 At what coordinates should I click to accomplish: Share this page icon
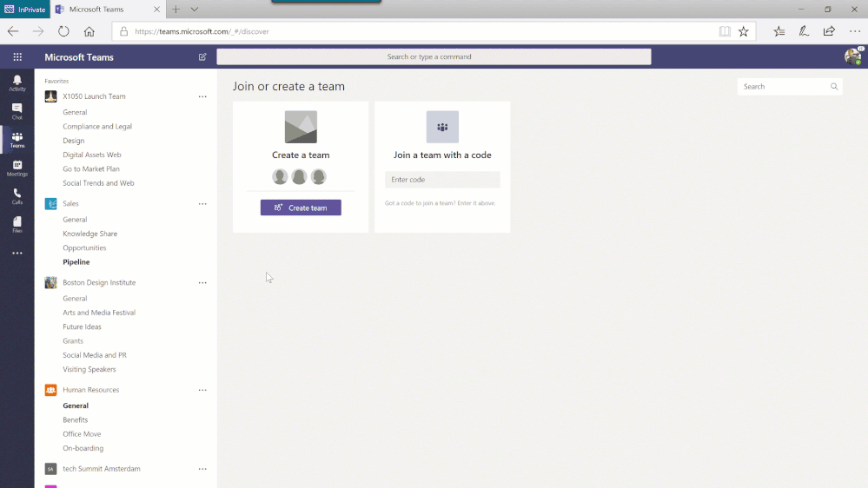[829, 31]
